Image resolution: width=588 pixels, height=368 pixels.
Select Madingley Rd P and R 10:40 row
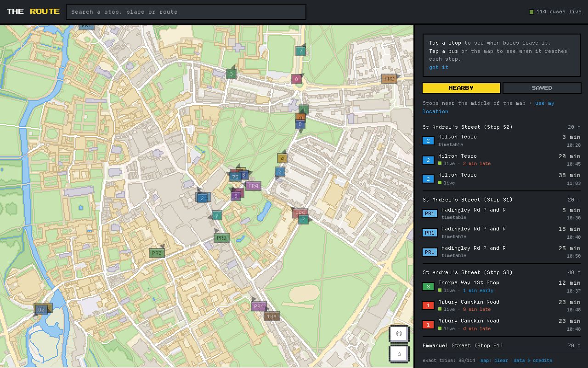pos(502,233)
